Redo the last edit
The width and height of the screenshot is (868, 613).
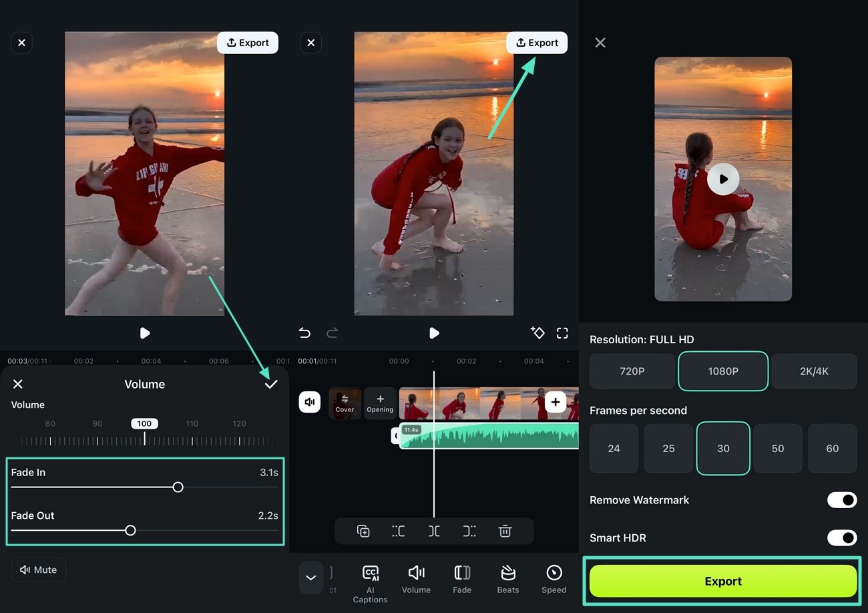(332, 333)
